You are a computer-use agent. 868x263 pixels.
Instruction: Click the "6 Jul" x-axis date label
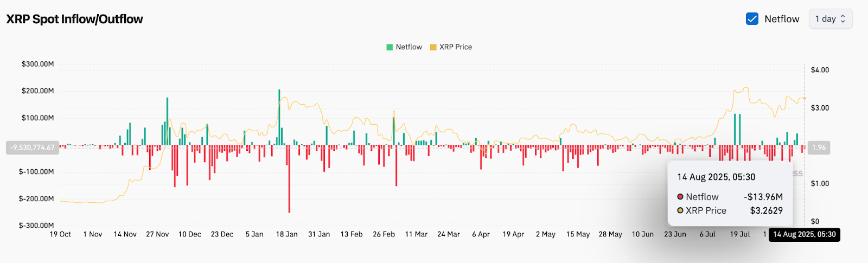coord(707,234)
